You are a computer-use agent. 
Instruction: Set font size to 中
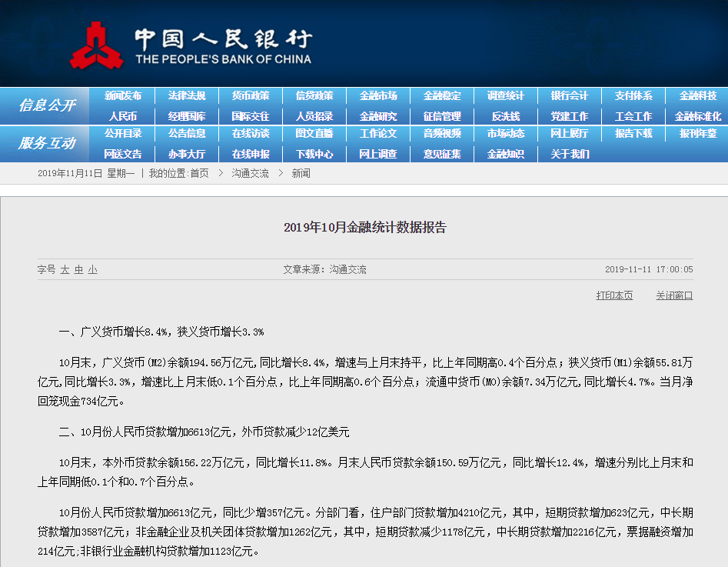click(79, 269)
